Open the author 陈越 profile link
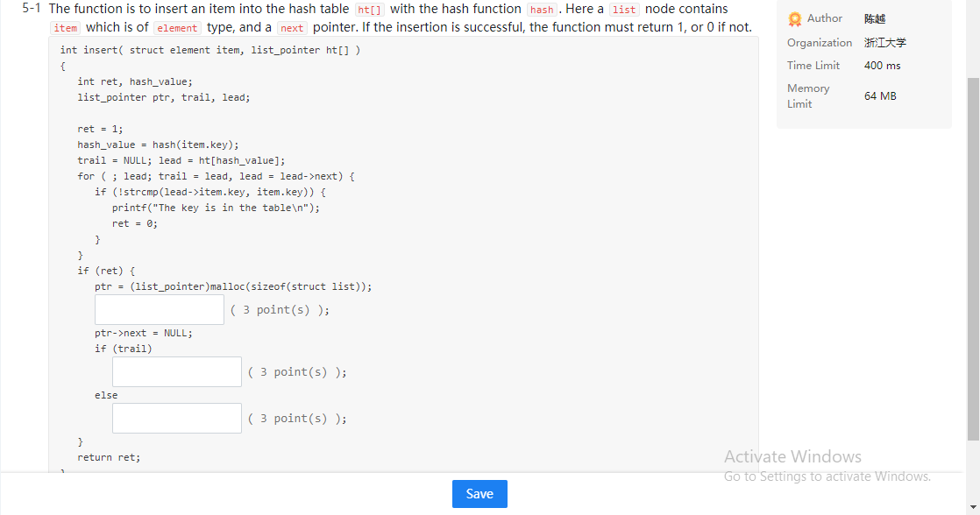This screenshot has height=515, width=980. 874,18
